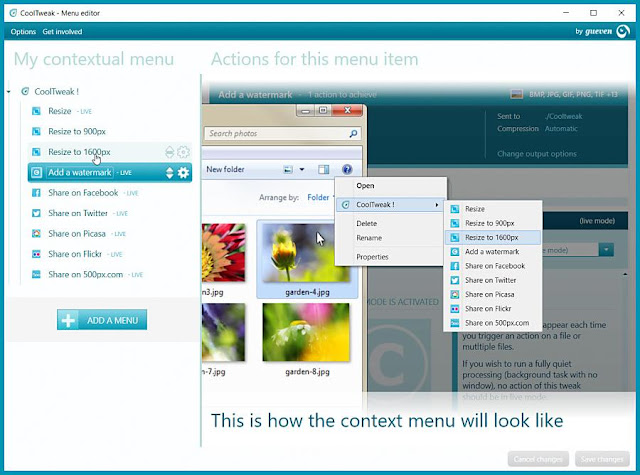Click the ADD A MENU button

102,320
